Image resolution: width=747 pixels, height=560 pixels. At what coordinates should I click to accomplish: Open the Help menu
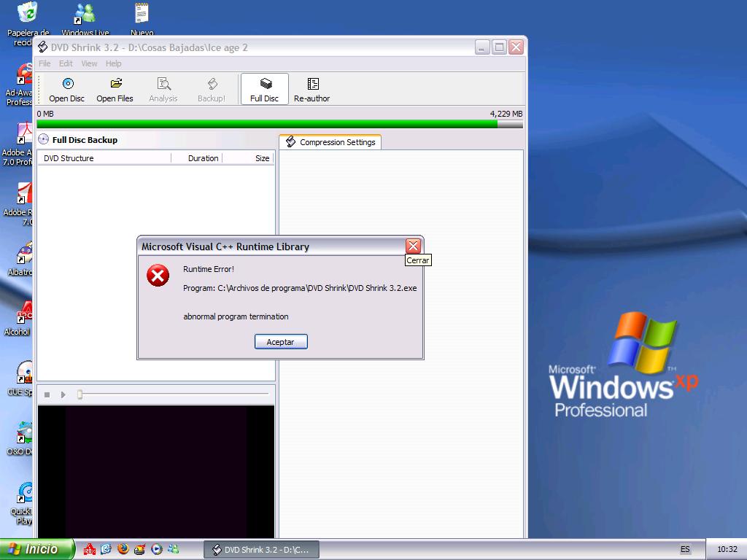pos(113,63)
